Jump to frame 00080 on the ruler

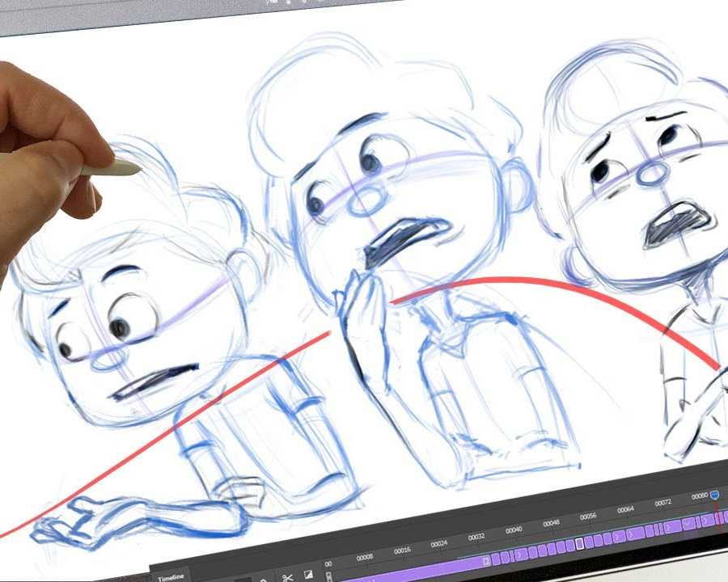point(699,496)
